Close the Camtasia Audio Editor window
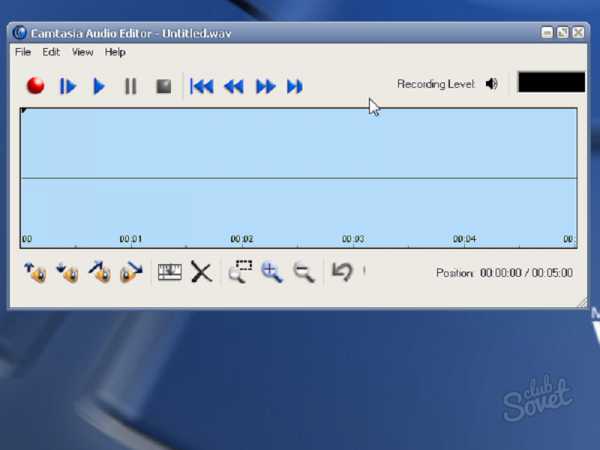The image size is (600, 450). tap(579, 33)
